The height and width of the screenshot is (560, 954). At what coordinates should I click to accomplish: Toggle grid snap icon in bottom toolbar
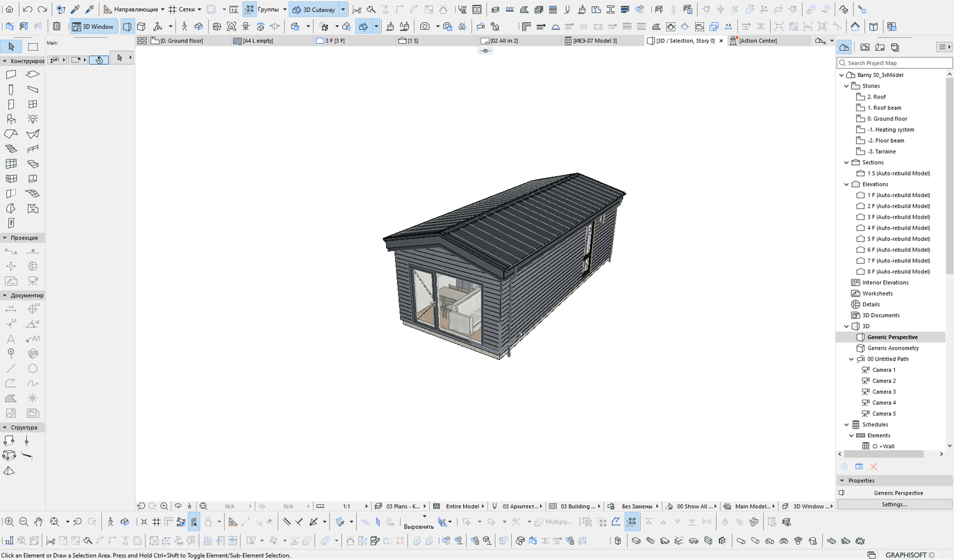156,522
